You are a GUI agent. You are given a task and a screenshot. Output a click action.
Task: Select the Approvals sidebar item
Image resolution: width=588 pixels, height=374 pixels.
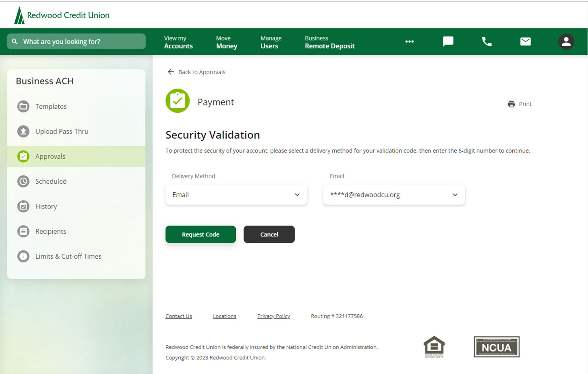(x=76, y=156)
